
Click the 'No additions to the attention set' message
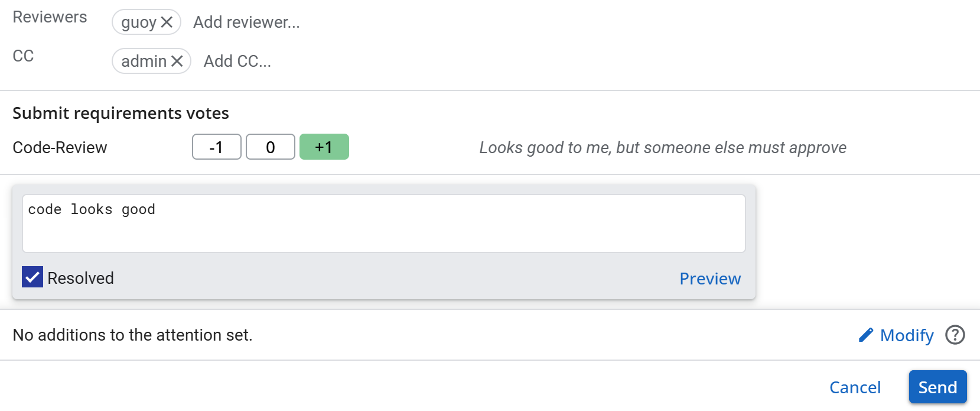pos(132,335)
